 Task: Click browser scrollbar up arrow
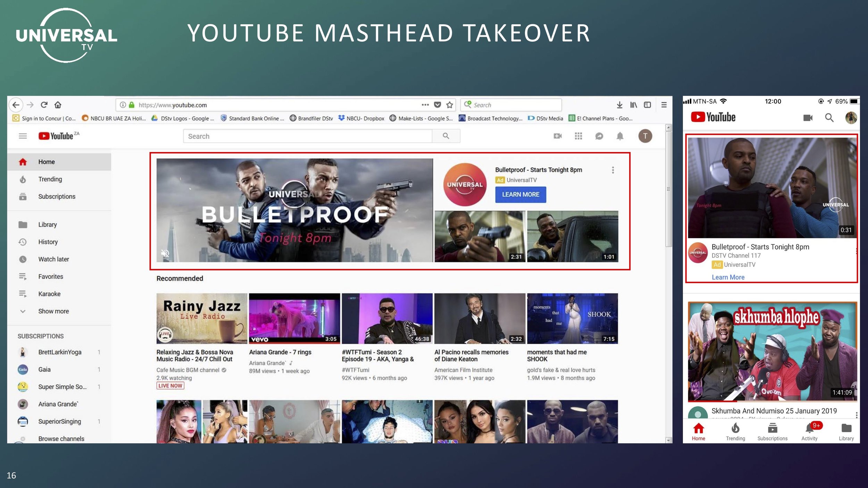click(x=668, y=128)
